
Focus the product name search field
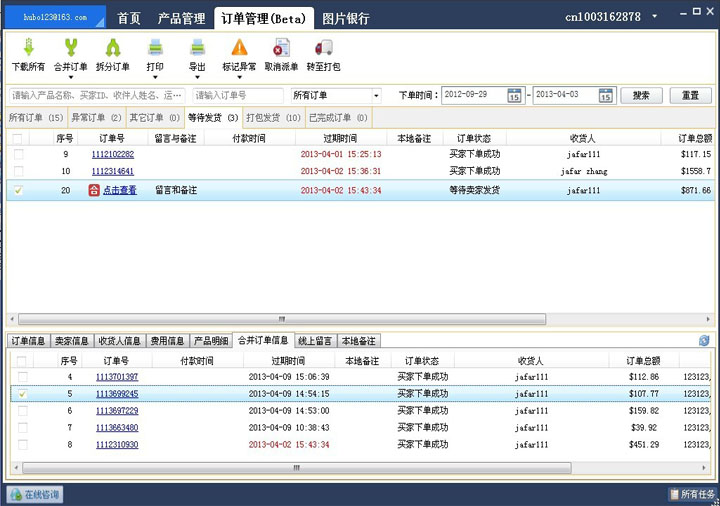pos(97,96)
